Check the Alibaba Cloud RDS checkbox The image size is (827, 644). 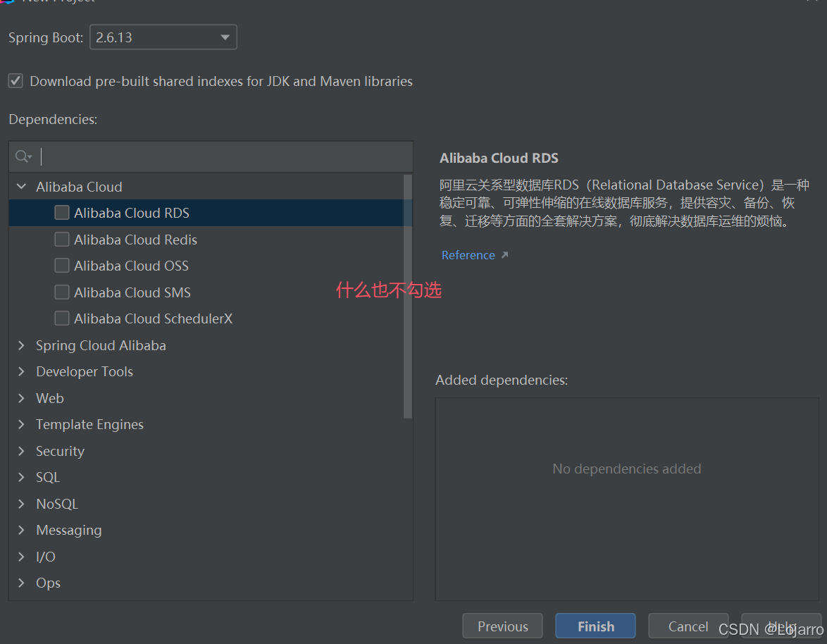coord(62,213)
